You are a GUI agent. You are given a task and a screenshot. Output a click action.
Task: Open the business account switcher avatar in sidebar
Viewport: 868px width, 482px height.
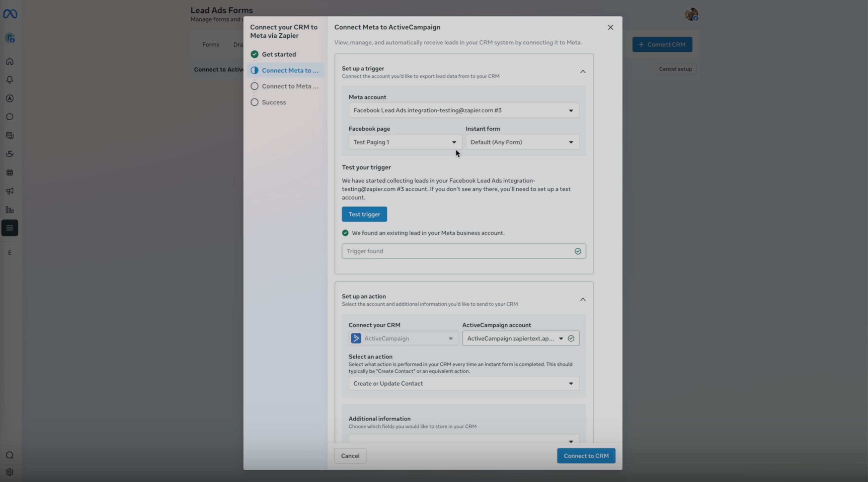[x=10, y=38]
